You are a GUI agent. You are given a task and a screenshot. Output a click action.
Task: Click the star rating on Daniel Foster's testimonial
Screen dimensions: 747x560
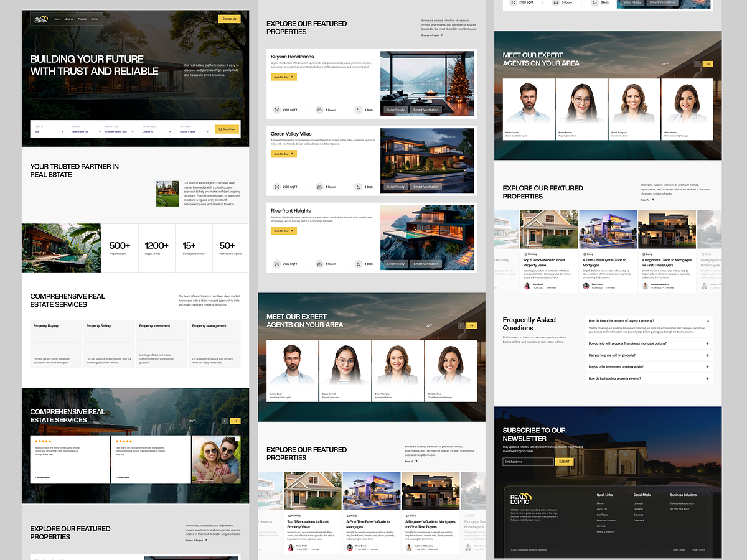(x=124, y=441)
